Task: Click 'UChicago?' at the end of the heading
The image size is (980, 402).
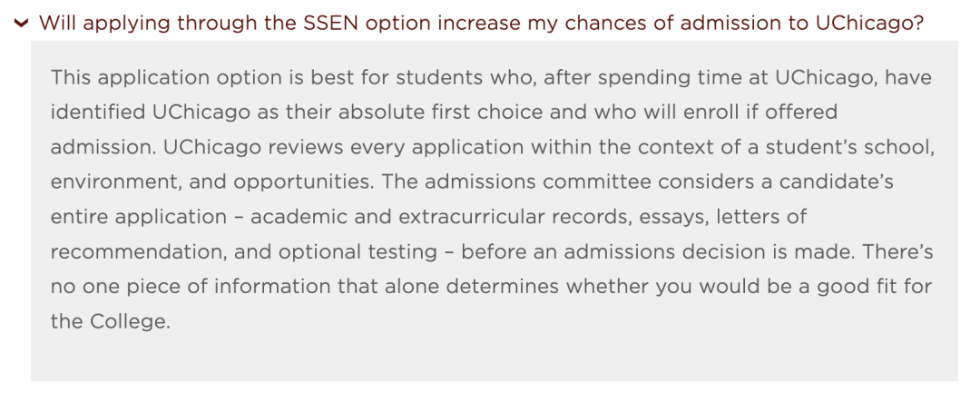Action: (x=870, y=23)
